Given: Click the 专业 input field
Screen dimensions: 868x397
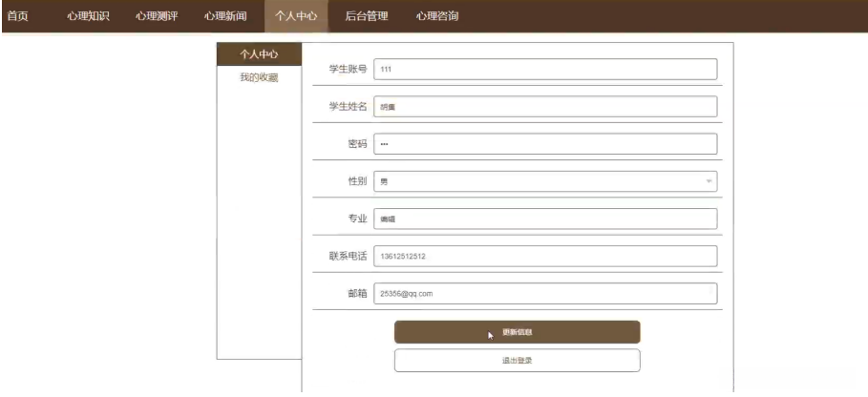Looking at the screenshot, I should pyautogui.click(x=545, y=219).
